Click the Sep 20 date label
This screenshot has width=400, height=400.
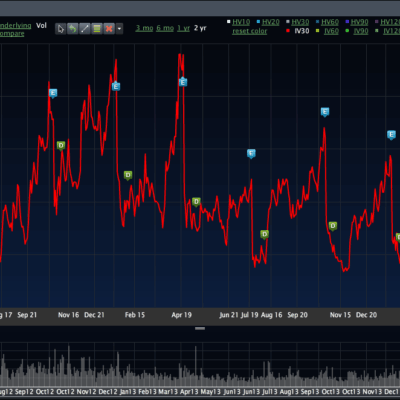tap(297, 315)
